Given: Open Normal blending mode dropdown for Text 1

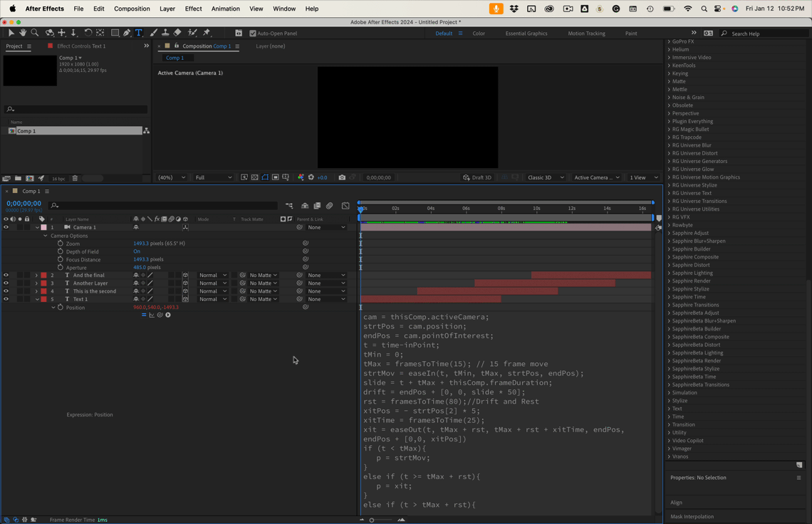Looking at the screenshot, I should coord(212,299).
